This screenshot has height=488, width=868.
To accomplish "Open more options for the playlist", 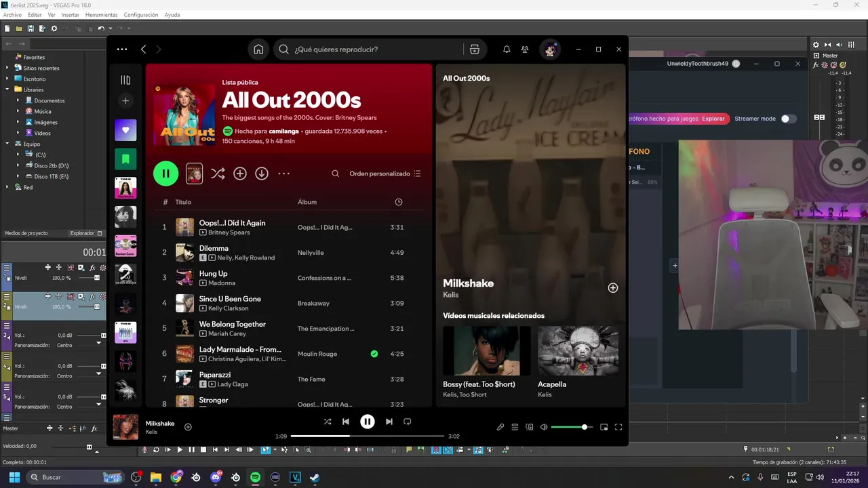I will (x=284, y=174).
